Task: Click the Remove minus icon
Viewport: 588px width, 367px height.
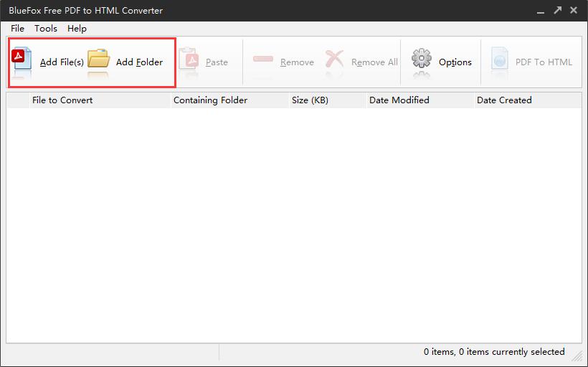Action: point(263,59)
